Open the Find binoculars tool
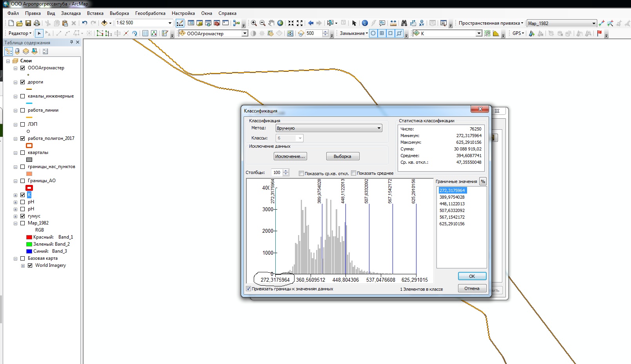Screen dimensions: 631x364 (x=404, y=23)
